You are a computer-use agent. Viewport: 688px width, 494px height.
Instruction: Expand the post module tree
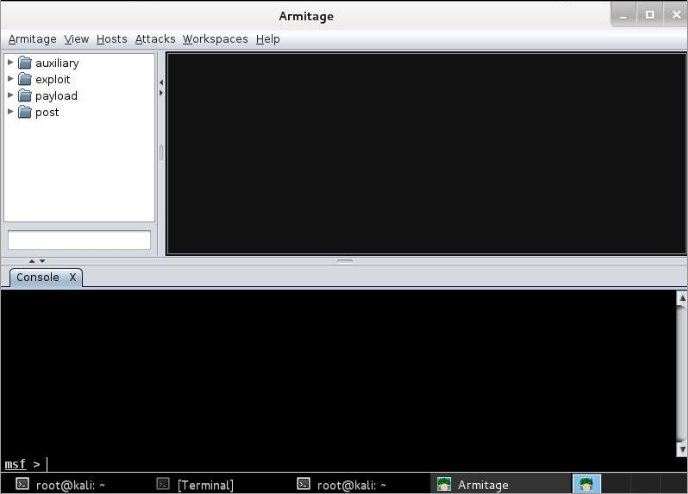(11, 112)
